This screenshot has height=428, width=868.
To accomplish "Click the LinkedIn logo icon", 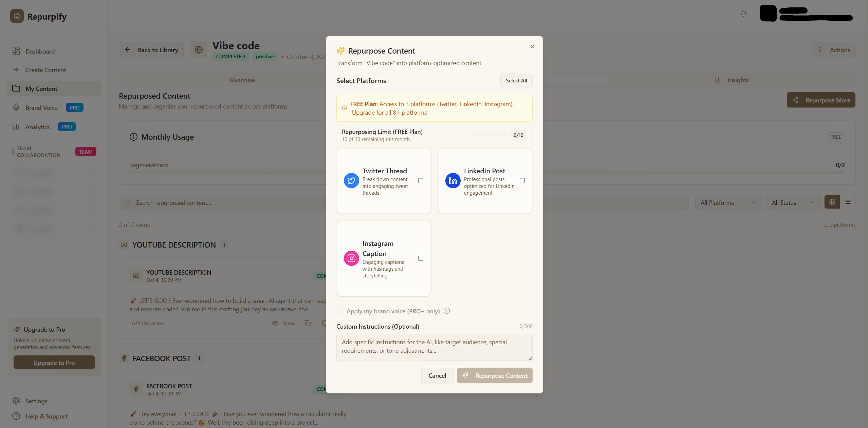I will coord(453,181).
